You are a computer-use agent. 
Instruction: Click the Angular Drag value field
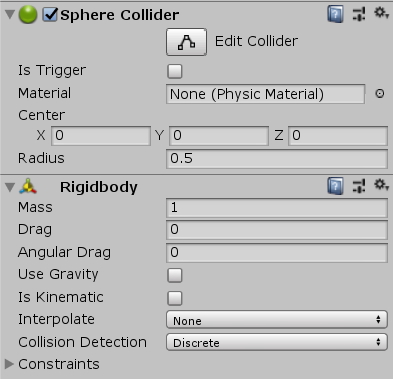[277, 252]
